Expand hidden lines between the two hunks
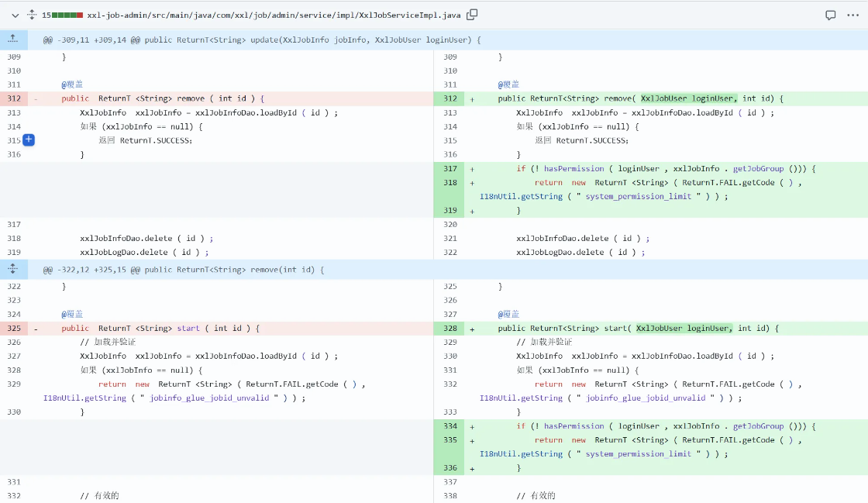Viewport: 868px width, 503px height. [x=13, y=270]
